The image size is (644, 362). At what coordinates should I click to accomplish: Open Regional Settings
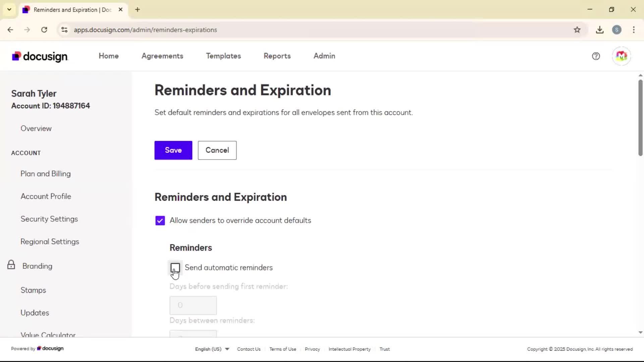(50, 242)
